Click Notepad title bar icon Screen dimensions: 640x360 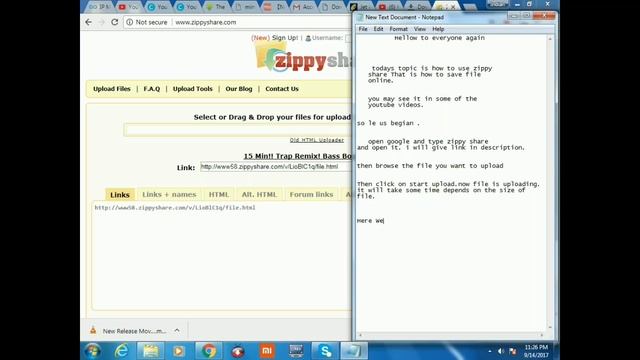coord(360,17)
